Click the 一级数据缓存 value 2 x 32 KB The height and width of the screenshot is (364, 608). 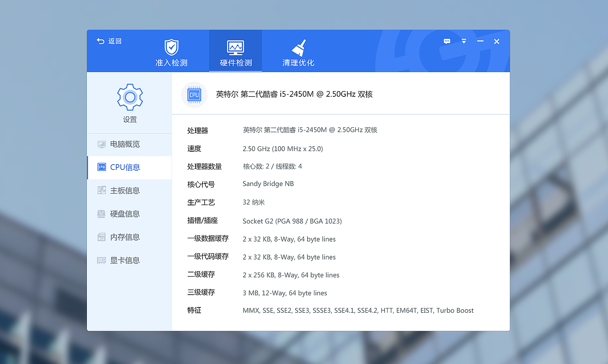[289, 239]
